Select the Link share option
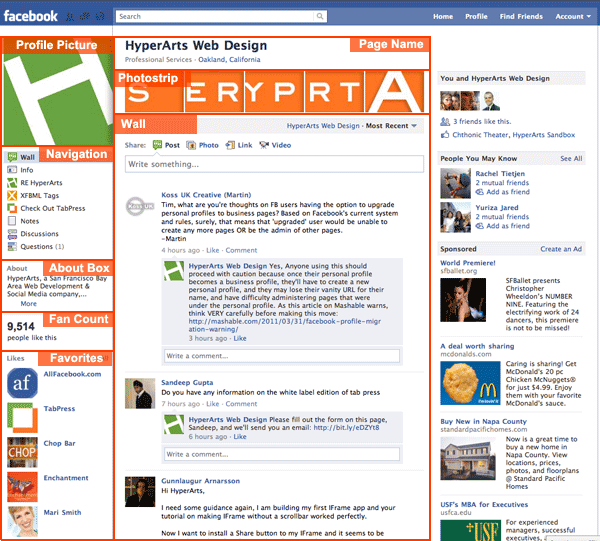The width and height of the screenshot is (600, 541). point(239,145)
